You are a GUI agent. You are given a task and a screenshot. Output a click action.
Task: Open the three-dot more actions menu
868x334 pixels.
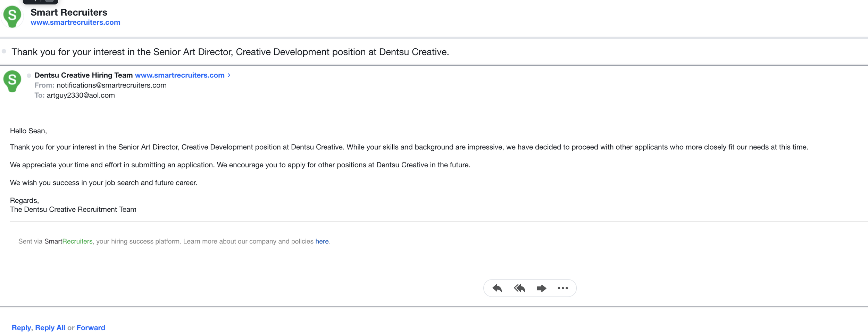(563, 288)
